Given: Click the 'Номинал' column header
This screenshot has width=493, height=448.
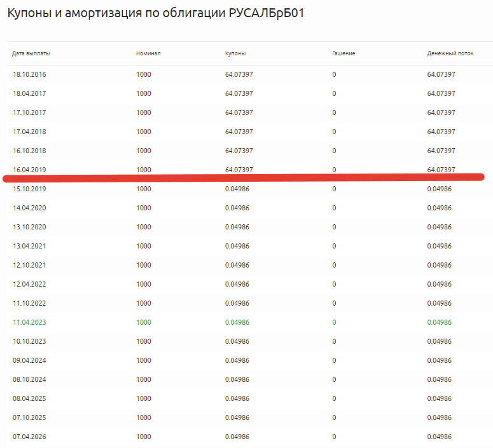Looking at the screenshot, I should tap(148, 53).
